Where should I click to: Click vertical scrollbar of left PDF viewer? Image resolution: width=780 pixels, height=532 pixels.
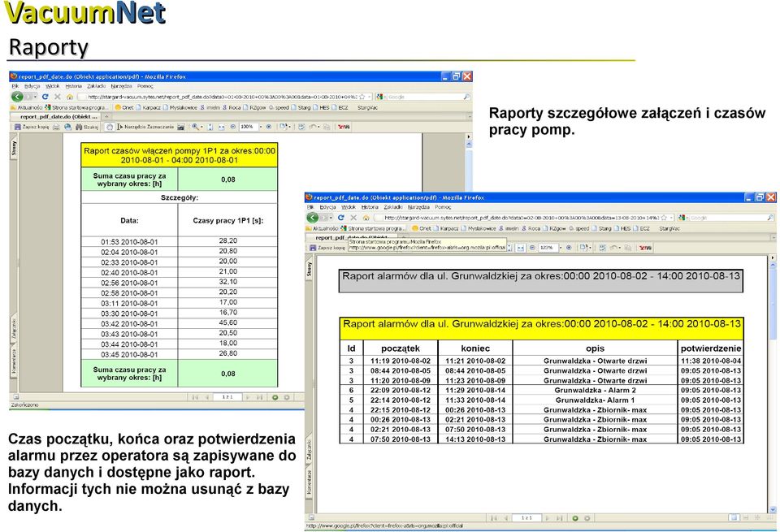(469, 164)
